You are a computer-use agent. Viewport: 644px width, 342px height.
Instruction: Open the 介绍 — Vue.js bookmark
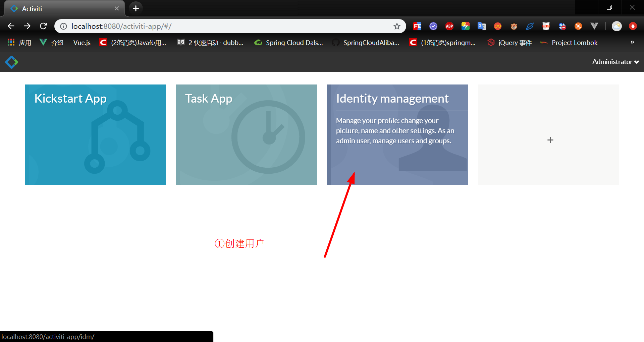[65, 43]
